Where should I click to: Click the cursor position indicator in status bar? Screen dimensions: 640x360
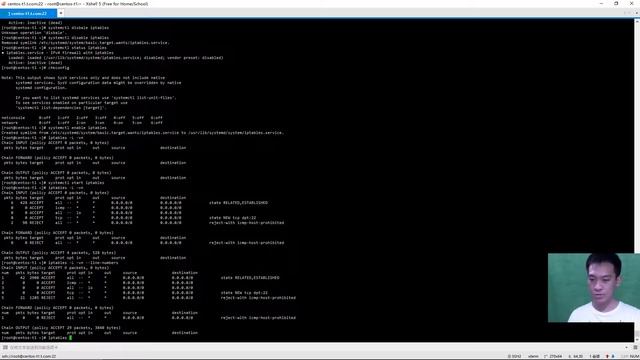point(576,356)
